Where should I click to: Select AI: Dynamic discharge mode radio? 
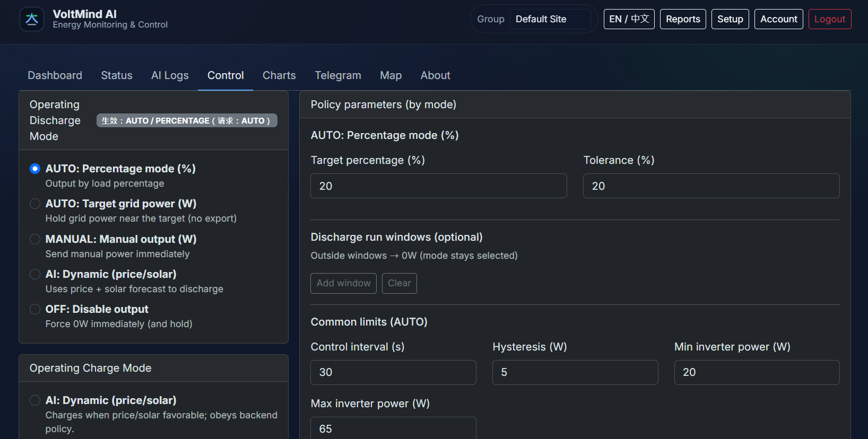click(35, 274)
